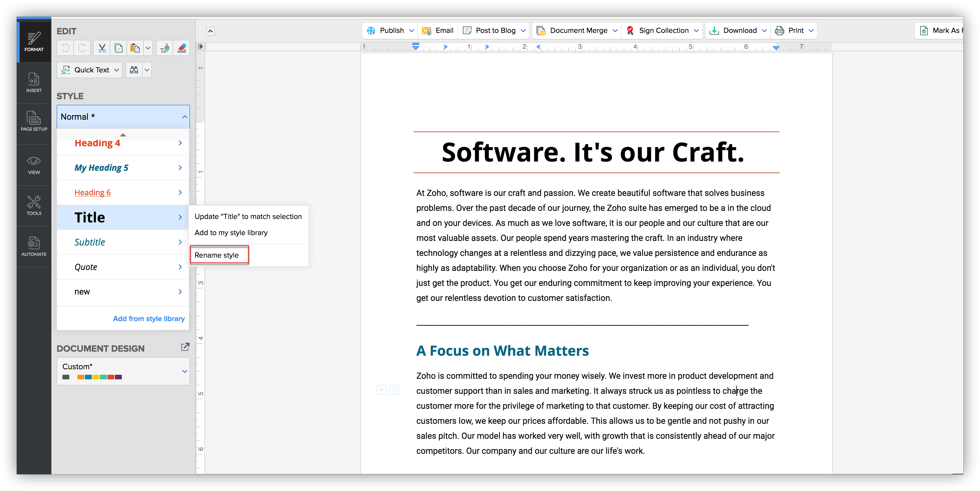
Task: Open the Automate sidebar panel
Action: (x=34, y=247)
